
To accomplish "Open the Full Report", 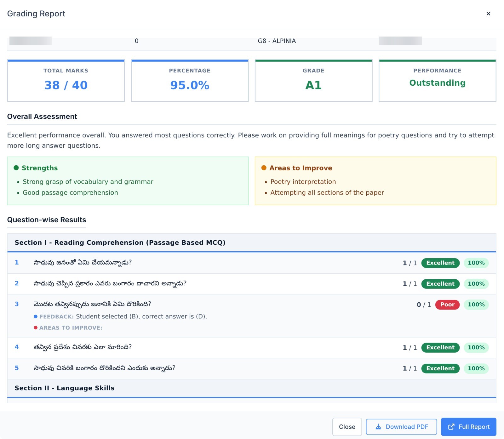I will (x=468, y=427).
